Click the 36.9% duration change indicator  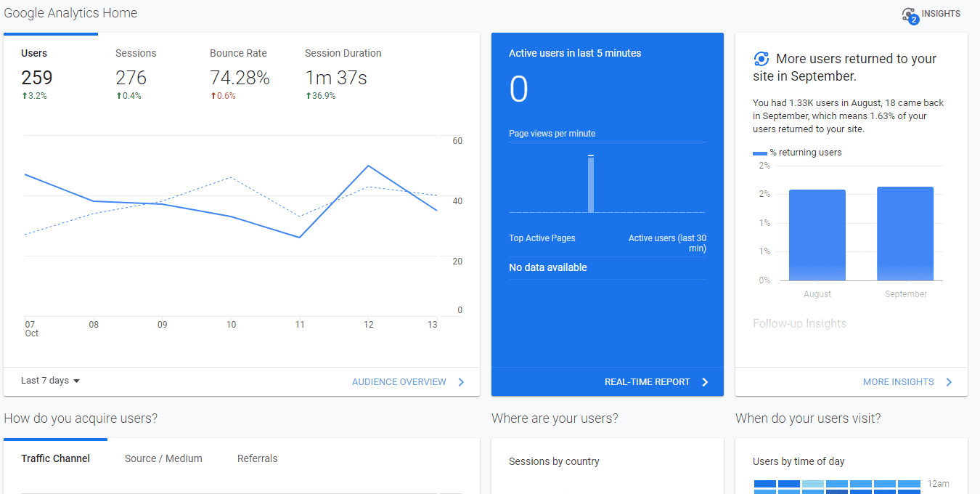point(320,96)
